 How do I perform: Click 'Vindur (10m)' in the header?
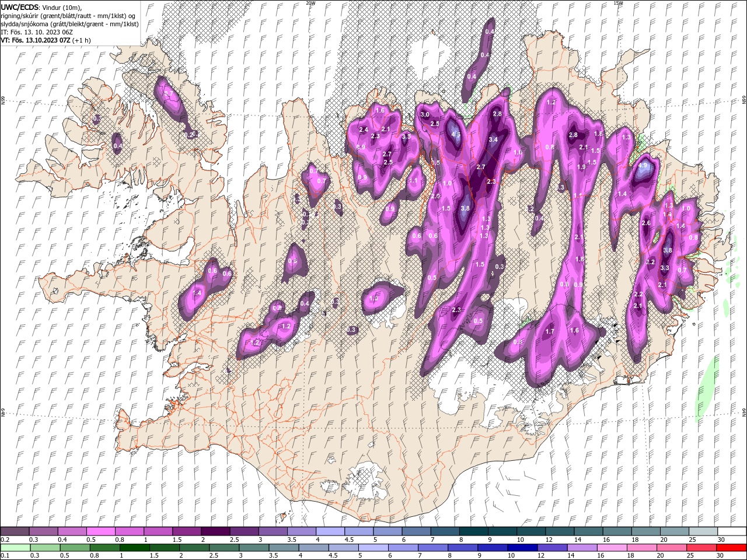coord(62,6)
